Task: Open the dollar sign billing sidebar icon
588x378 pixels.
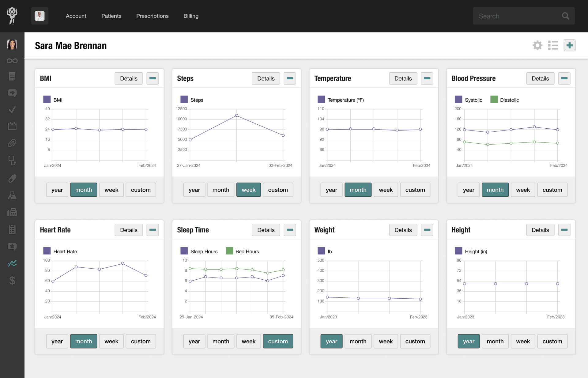Action: click(12, 280)
